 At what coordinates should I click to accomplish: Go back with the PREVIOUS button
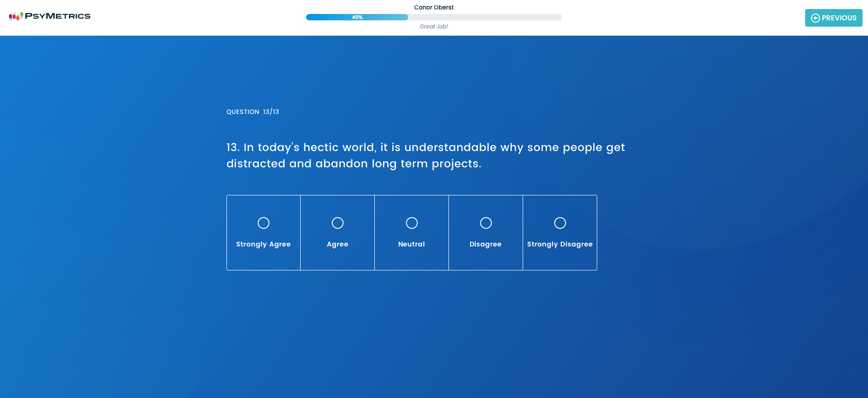tap(833, 18)
